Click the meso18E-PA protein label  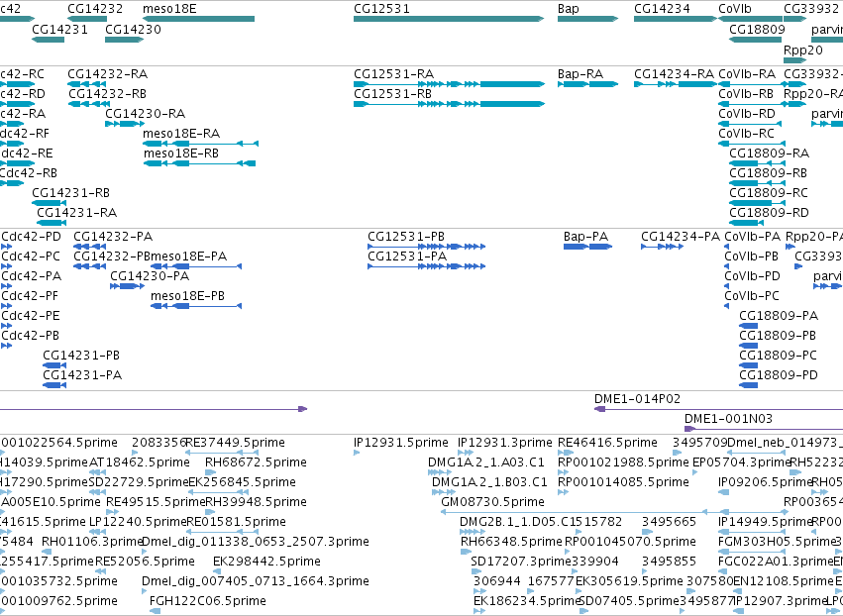[x=188, y=257]
